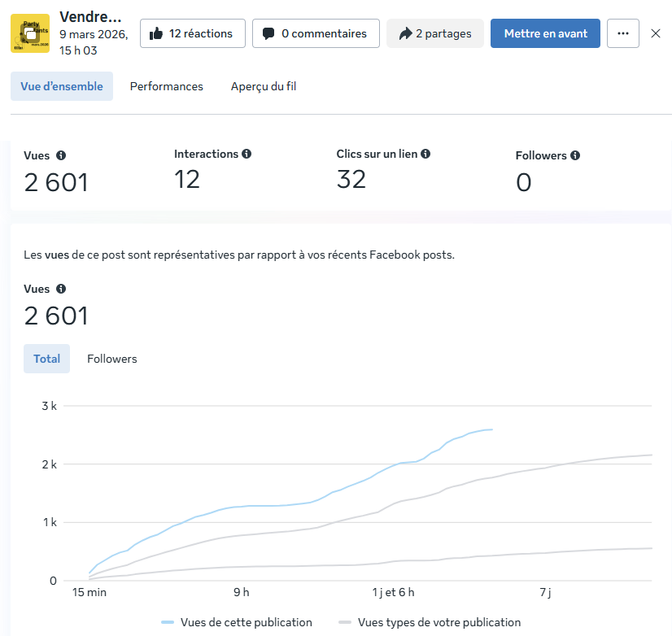Image resolution: width=672 pixels, height=636 pixels.
Task: Click info icon by Vues above chart
Action: click(61, 289)
